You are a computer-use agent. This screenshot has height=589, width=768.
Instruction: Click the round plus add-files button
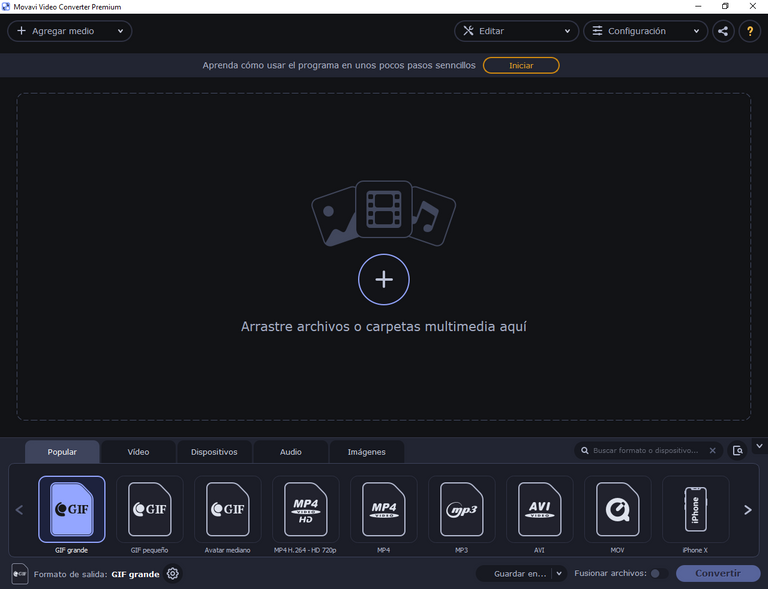coord(384,279)
